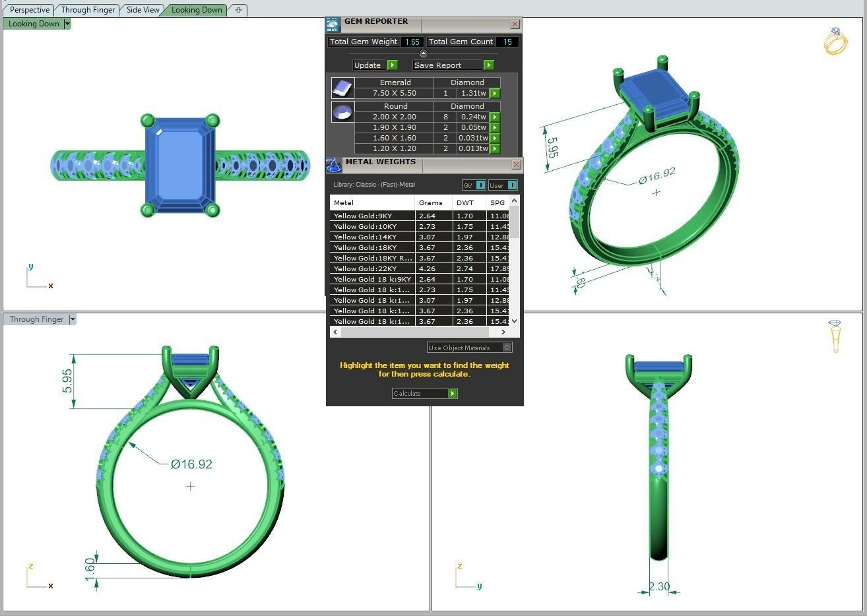
Task: Click metal list vertical scroll down arrow
Action: coord(514,321)
